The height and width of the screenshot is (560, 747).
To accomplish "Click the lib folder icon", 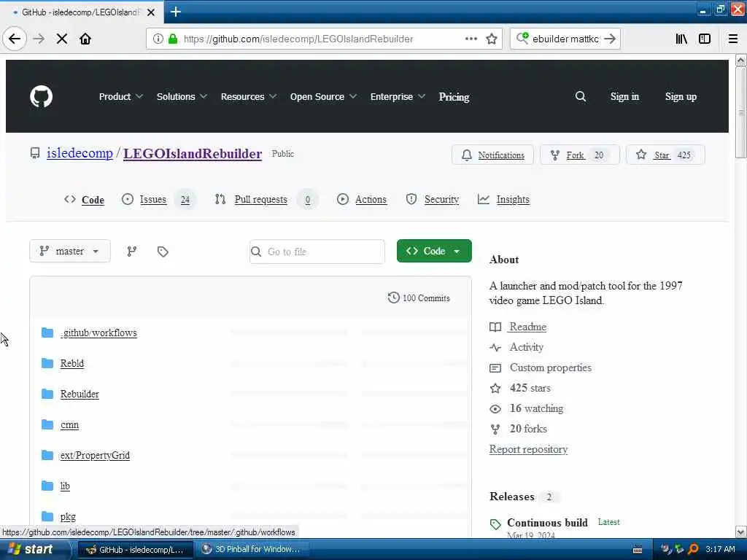I will pos(47,486).
